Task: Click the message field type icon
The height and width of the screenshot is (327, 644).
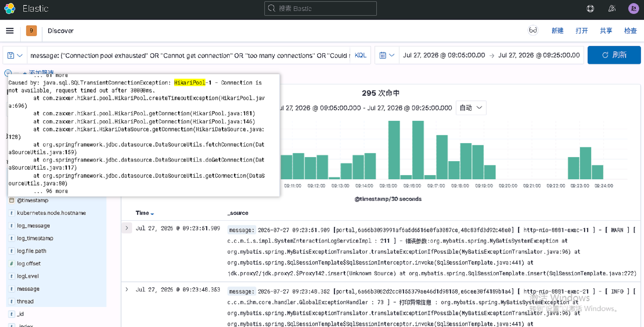Action: click(11, 289)
